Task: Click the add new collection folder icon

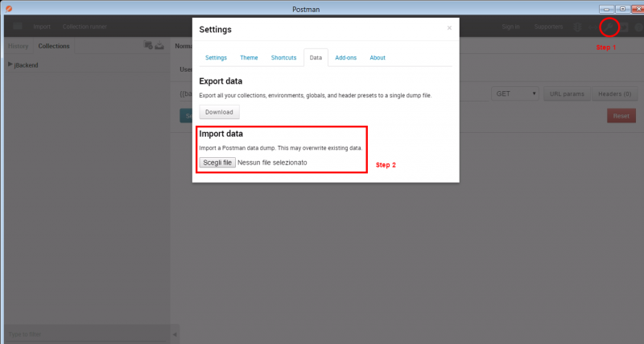Action: point(148,45)
